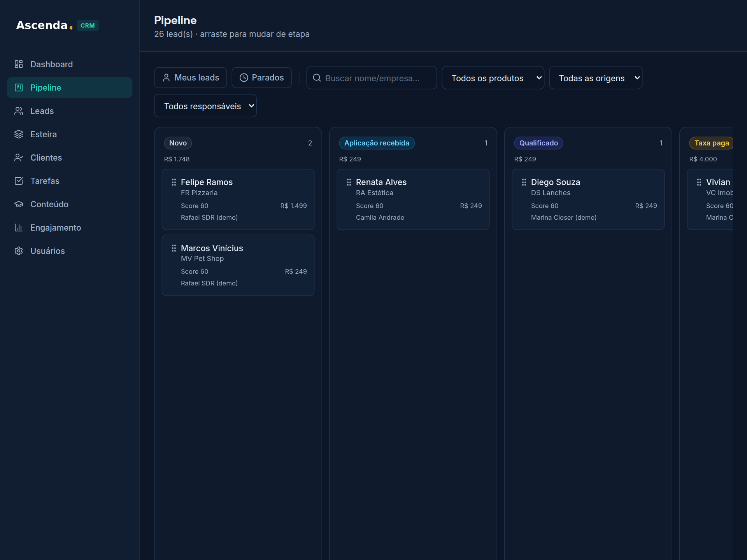Grab the drag handle on Felipe Ramos card

[x=174, y=182]
